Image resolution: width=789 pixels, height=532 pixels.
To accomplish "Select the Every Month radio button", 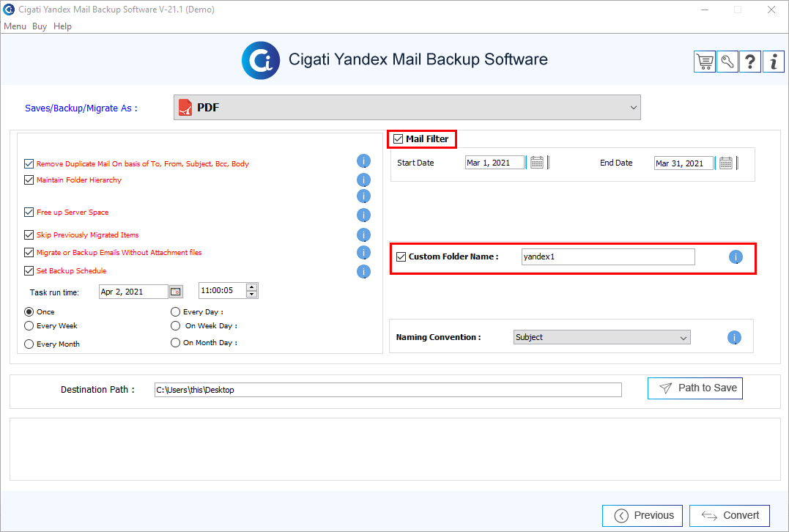I will point(29,344).
